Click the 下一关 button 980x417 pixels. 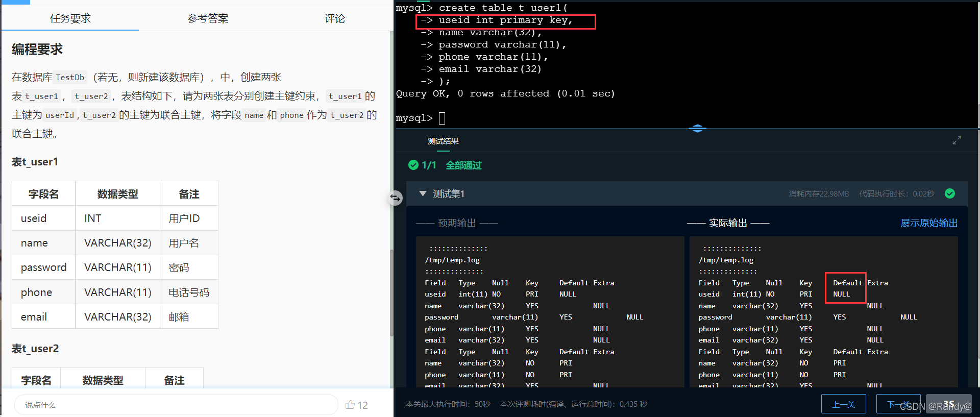click(898, 404)
